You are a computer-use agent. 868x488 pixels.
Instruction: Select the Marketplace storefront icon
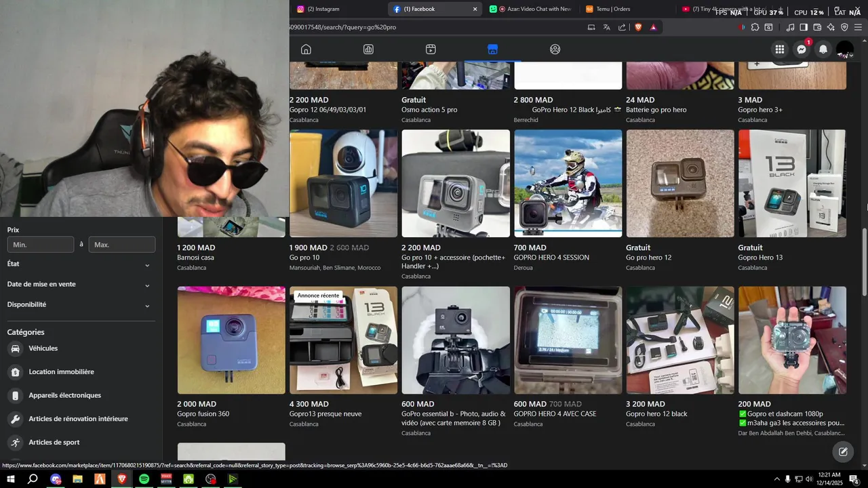click(x=493, y=49)
